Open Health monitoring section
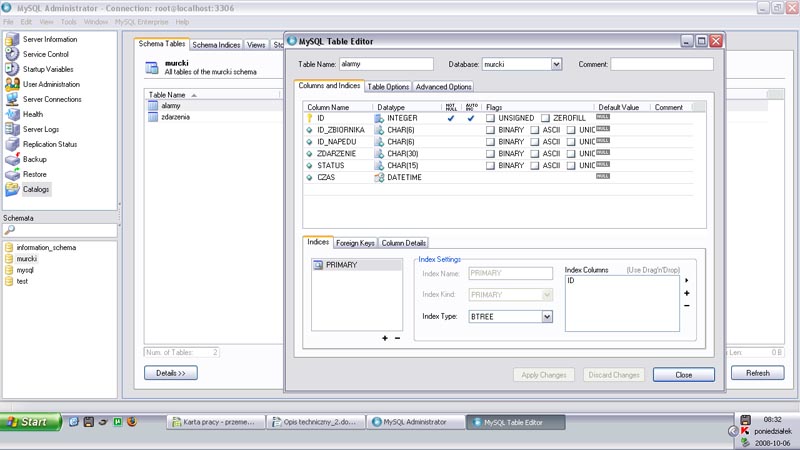Image resolution: width=800 pixels, height=450 pixels. pyautogui.click(x=32, y=114)
